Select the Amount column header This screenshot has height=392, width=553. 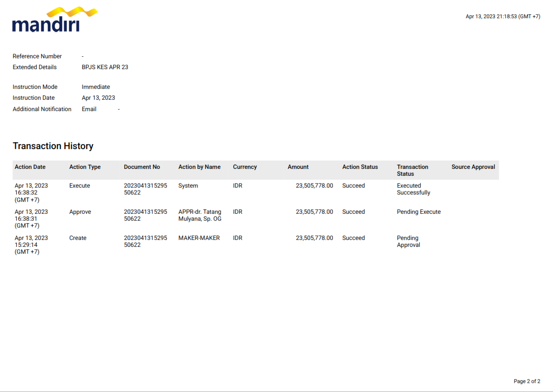(x=298, y=167)
